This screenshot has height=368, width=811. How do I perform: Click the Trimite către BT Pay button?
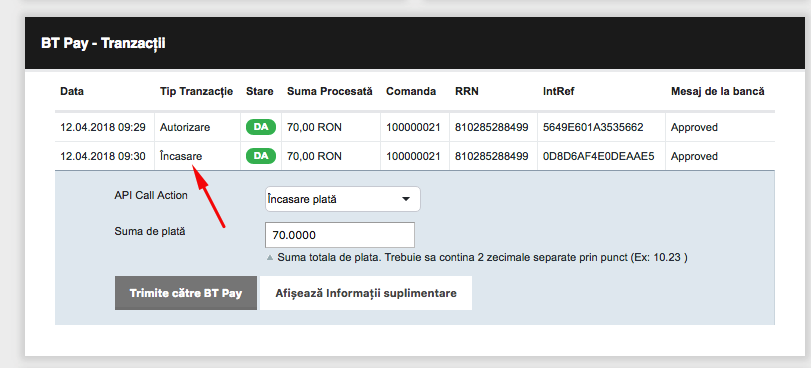tap(186, 293)
